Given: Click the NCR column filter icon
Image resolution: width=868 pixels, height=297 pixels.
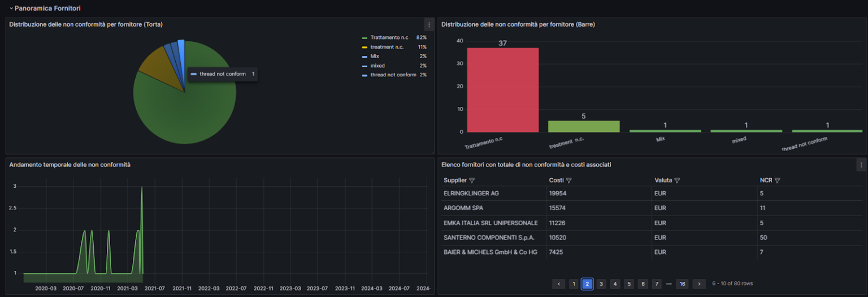Looking at the screenshot, I should click(777, 180).
